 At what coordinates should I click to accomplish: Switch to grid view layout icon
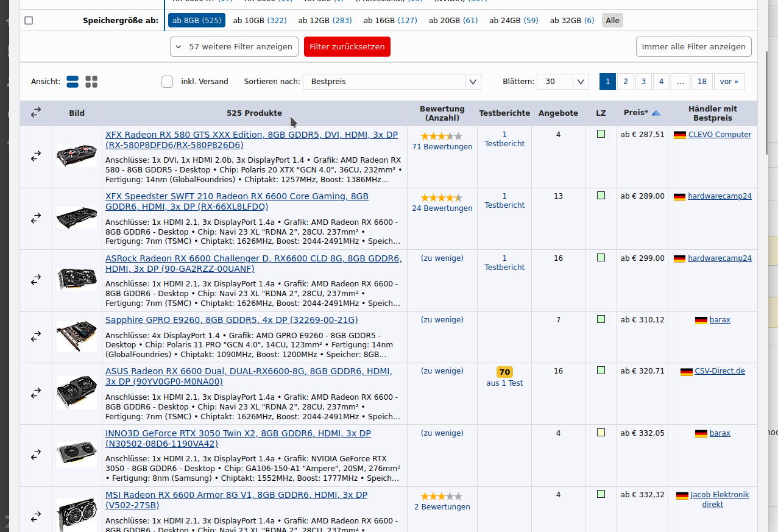pos(91,82)
